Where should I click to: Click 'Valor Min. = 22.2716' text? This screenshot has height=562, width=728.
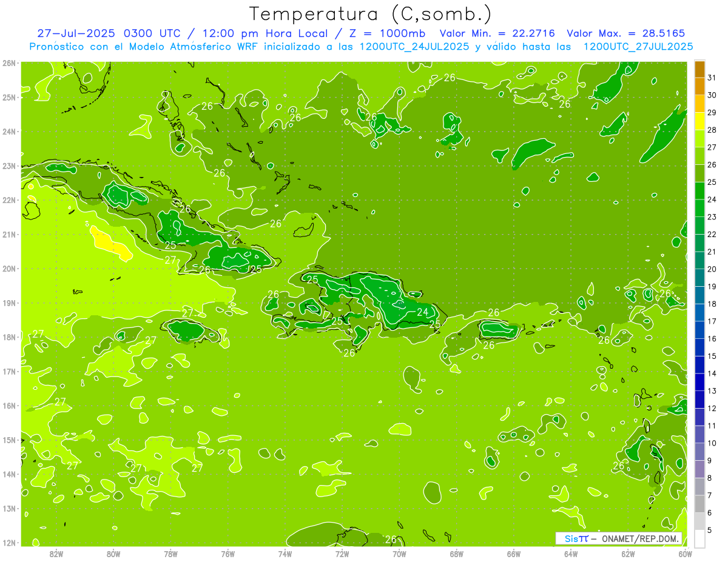pyautogui.click(x=497, y=33)
